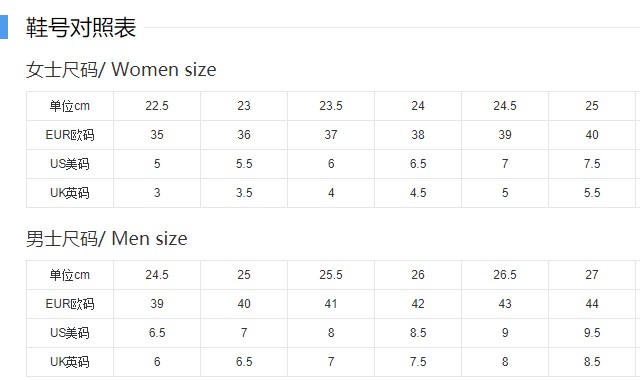Click men's EUR 44 cell
The image size is (640, 380).
click(592, 304)
